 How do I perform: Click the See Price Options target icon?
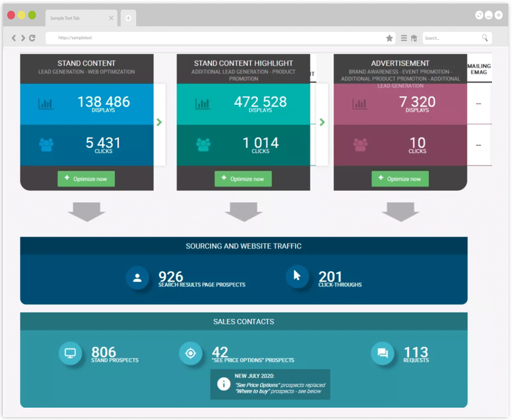tap(191, 353)
